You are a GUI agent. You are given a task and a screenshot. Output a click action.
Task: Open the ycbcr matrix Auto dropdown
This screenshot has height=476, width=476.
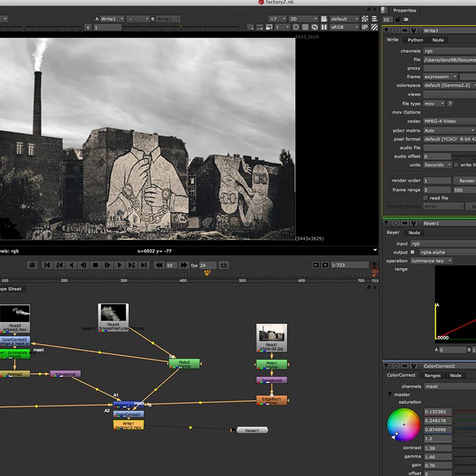tap(450, 130)
